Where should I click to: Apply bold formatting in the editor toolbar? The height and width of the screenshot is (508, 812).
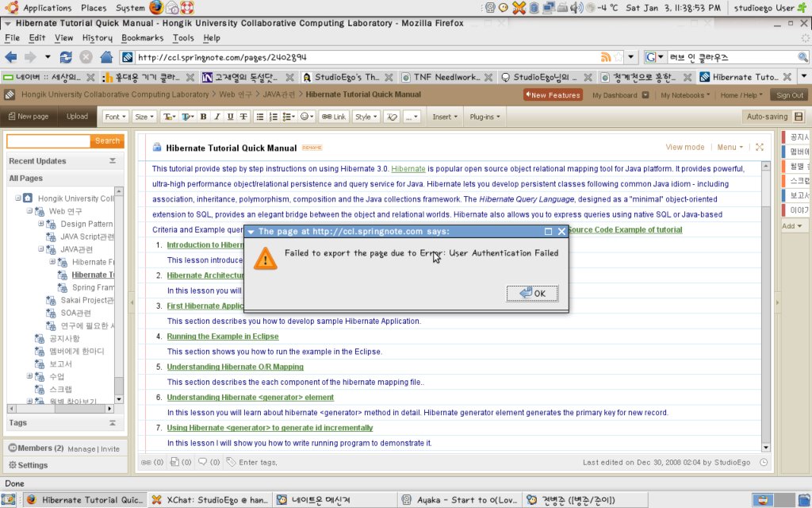pyautogui.click(x=204, y=117)
